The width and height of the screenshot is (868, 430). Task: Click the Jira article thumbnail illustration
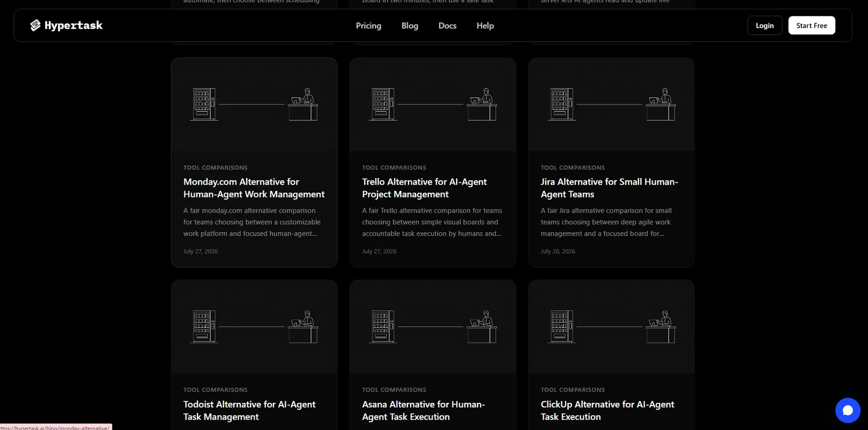pos(611,104)
